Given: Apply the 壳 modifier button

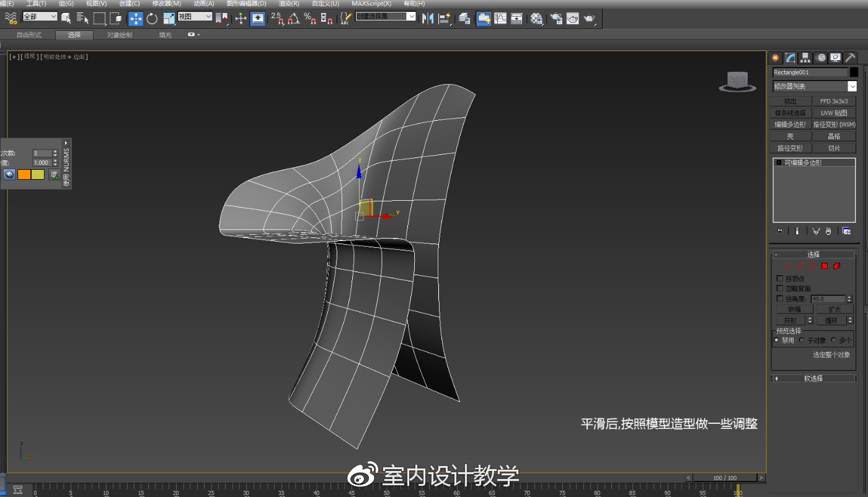Looking at the screenshot, I should [790, 136].
